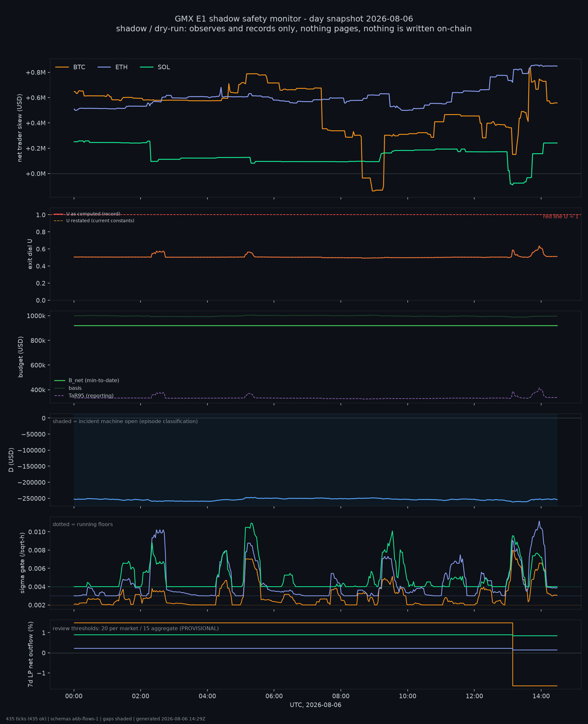Click the 0.006 sigma gate axis value
This screenshot has width=588, height=724.
click(x=37, y=569)
